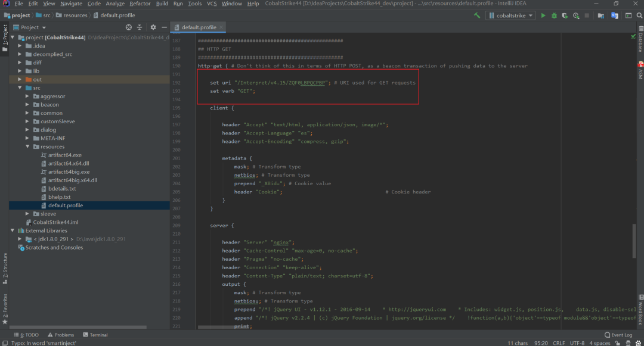Image resolution: width=644 pixels, height=346 pixels.
Task: Expand the aggressor package
Action: tap(27, 96)
